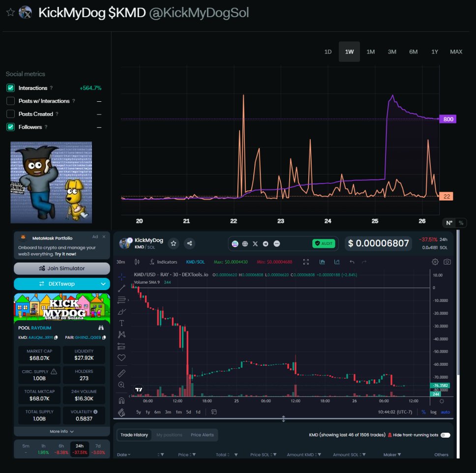Expand the DEXTswap dropdown
Viewport: 476px width, 473px height.
(x=103, y=284)
